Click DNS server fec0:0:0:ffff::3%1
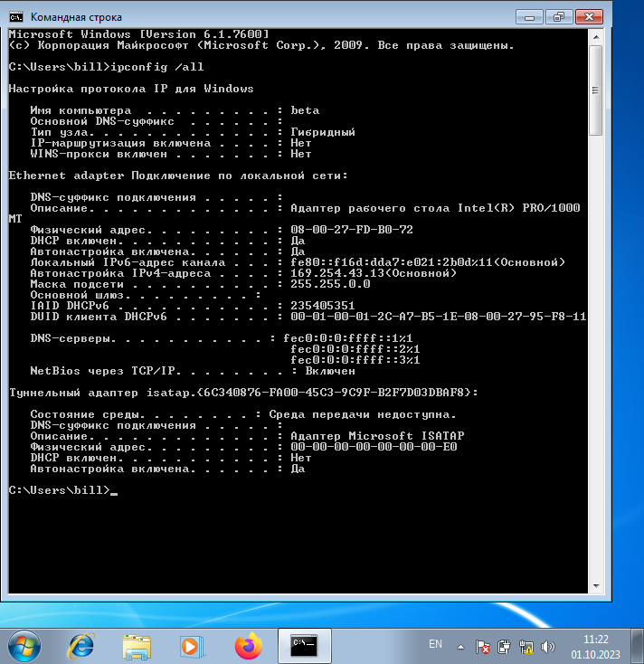The width and height of the screenshot is (644, 664). (355, 360)
